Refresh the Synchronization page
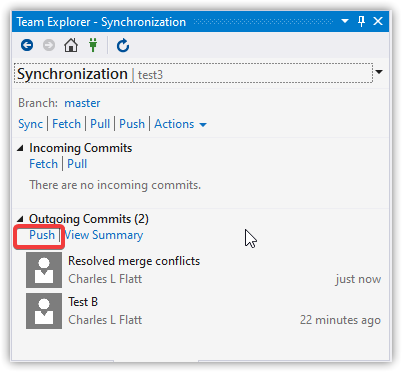The height and width of the screenshot is (372, 402). pyautogui.click(x=123, y=45)
